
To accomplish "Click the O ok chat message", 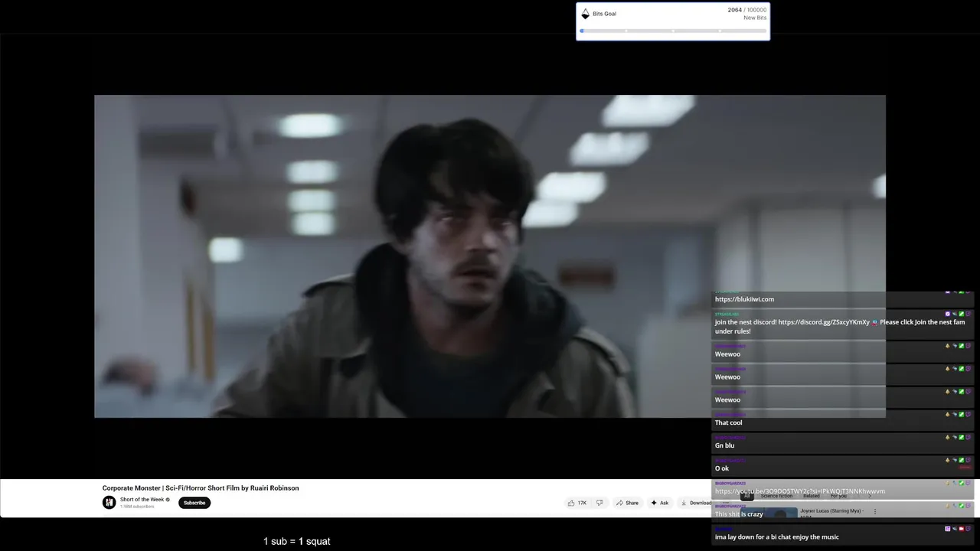I will (x=843, y=465).
